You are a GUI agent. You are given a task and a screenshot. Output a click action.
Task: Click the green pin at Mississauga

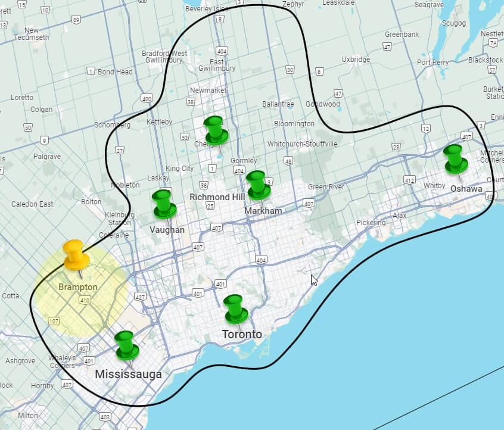pyautogui.click(x=126, y=344)
